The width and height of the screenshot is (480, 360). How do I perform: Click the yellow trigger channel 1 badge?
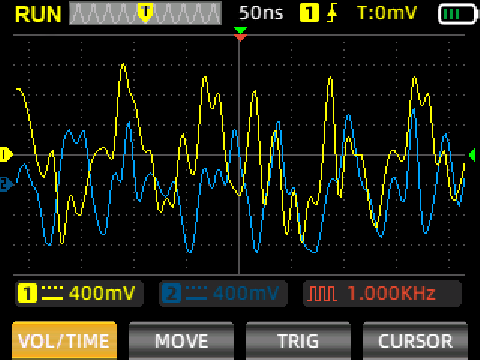(x=309, y=13)
